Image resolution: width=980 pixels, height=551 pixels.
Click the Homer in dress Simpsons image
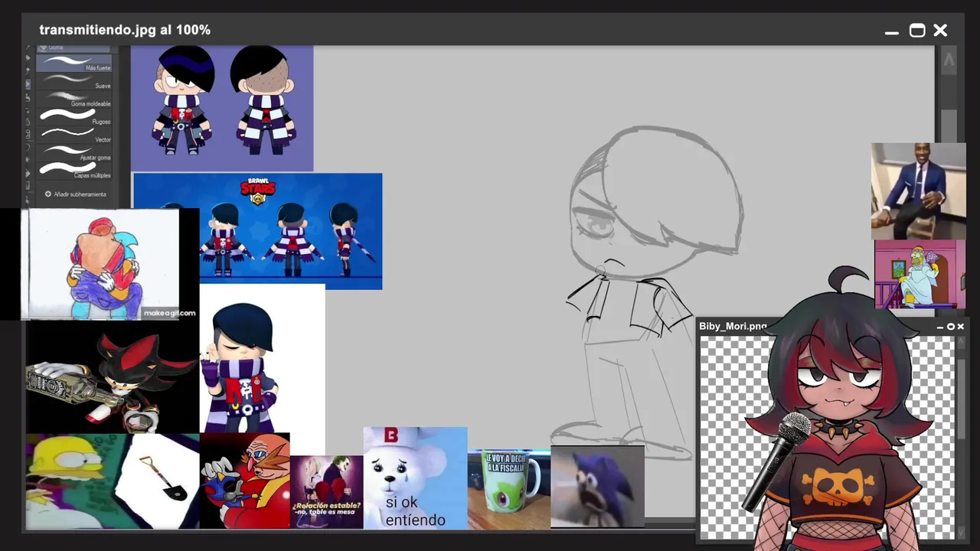(x=920, y=275)
